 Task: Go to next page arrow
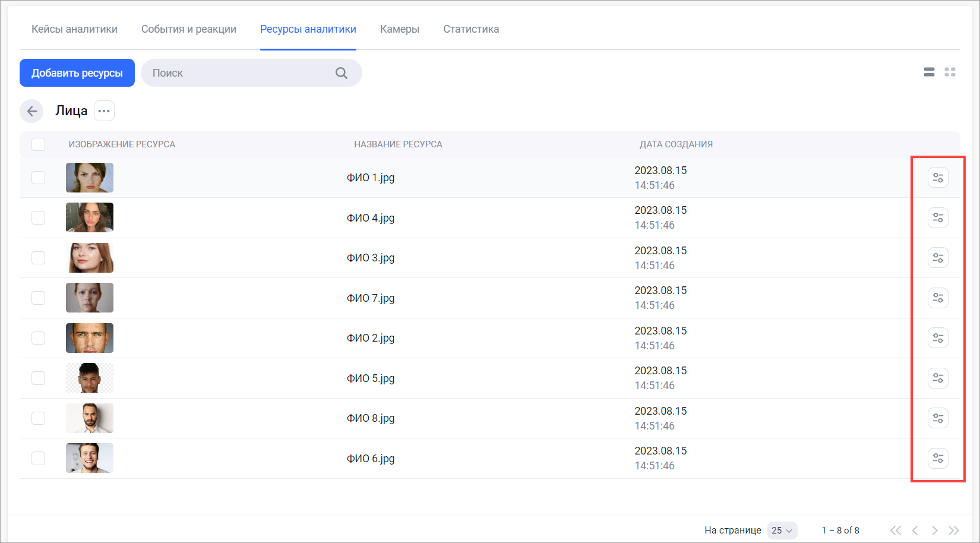[934, 530]
